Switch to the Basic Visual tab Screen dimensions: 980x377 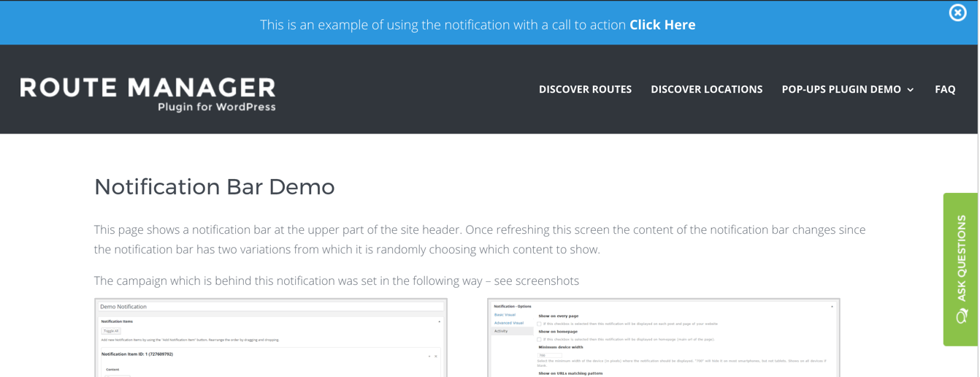[505, 315]
